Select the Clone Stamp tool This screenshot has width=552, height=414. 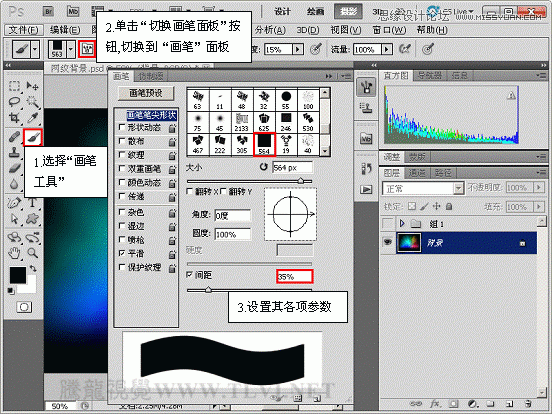pos(14,153)
